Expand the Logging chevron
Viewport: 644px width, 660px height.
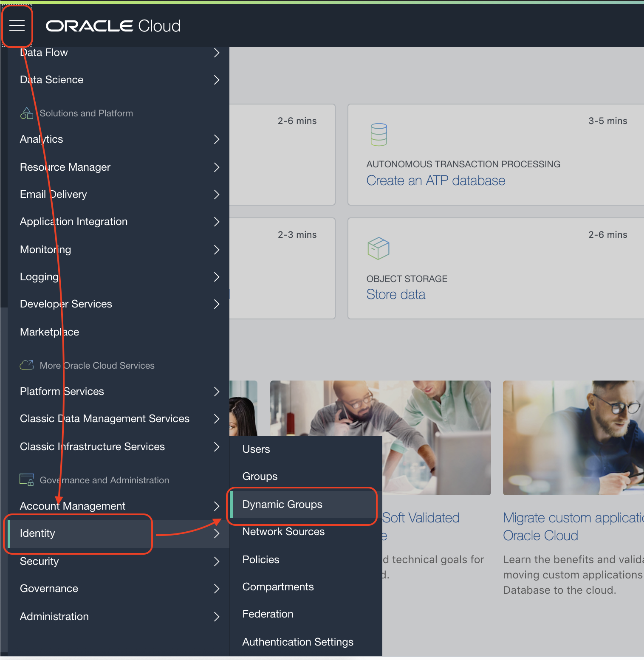click(217, 277)
